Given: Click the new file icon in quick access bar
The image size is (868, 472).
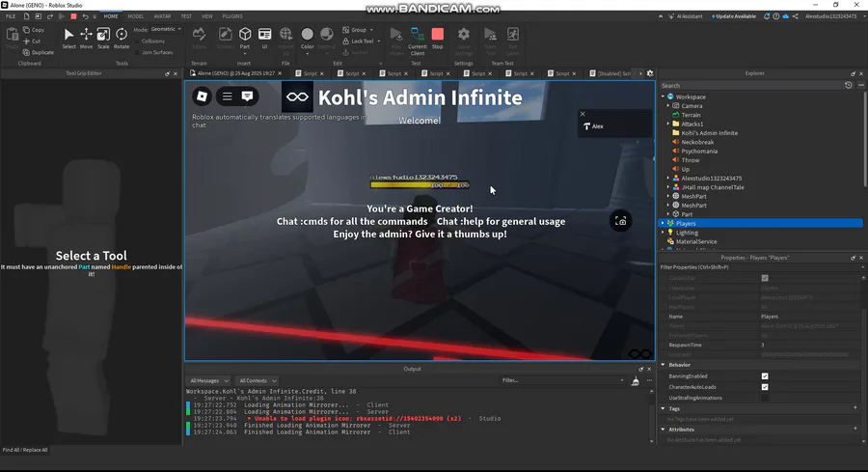Looking at the screenshot, I should [x=26, y=16].
